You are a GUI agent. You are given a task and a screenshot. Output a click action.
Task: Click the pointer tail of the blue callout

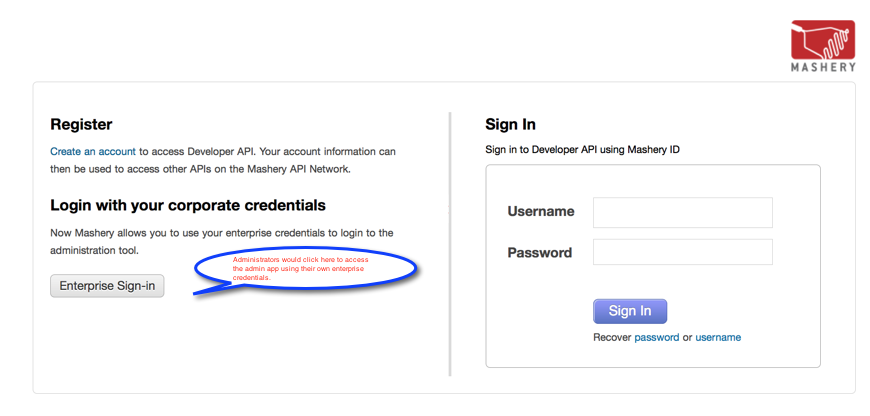click(x=214, y=288)
